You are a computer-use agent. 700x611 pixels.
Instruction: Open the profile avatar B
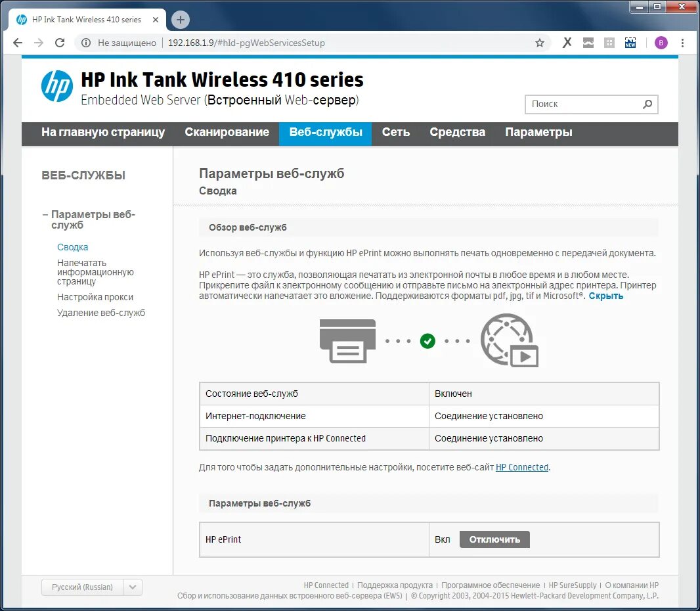pos(661,43)
